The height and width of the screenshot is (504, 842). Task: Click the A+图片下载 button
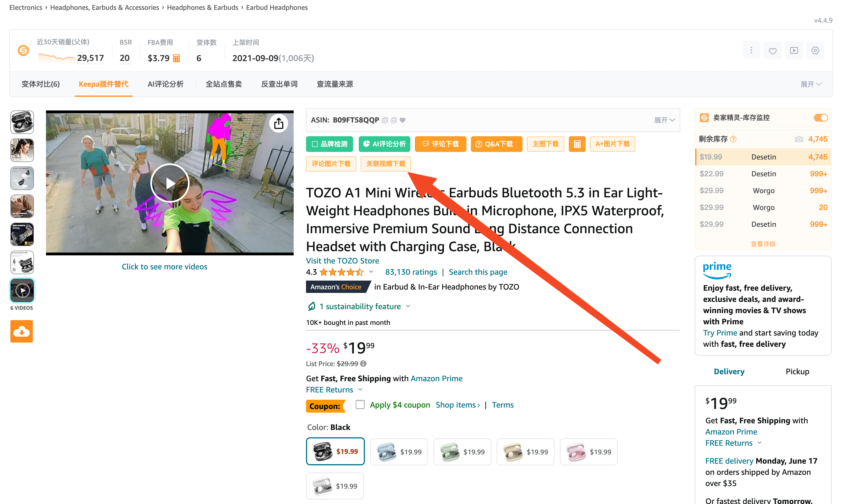click(612, 144)
